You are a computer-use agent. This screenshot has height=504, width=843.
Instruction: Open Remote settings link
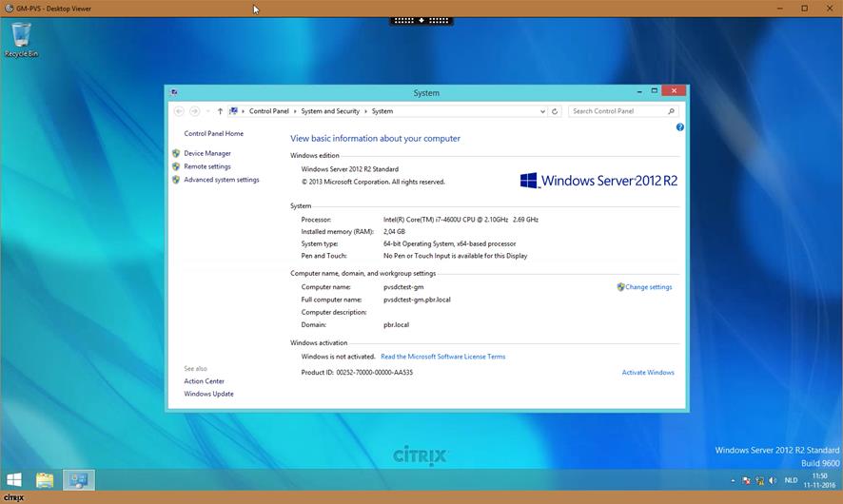pyautogui.click(x=207, y=166)
